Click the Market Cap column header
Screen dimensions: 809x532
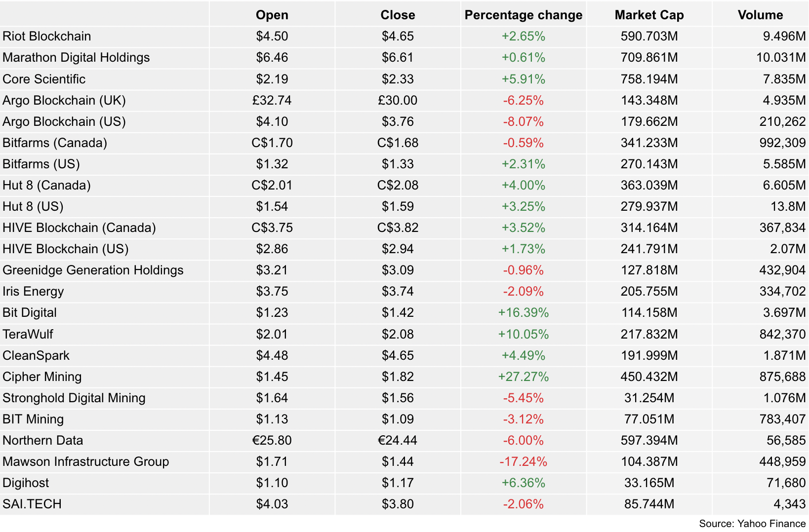[649, 15]
